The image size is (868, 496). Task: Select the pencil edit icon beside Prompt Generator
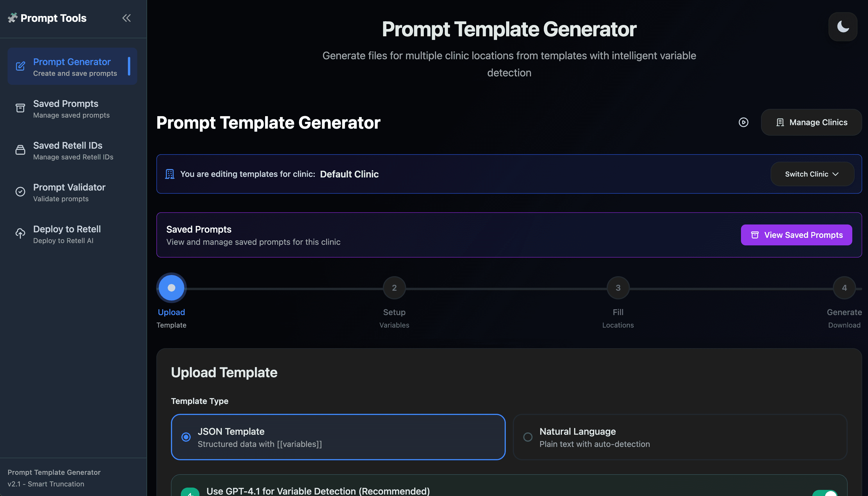20,67
